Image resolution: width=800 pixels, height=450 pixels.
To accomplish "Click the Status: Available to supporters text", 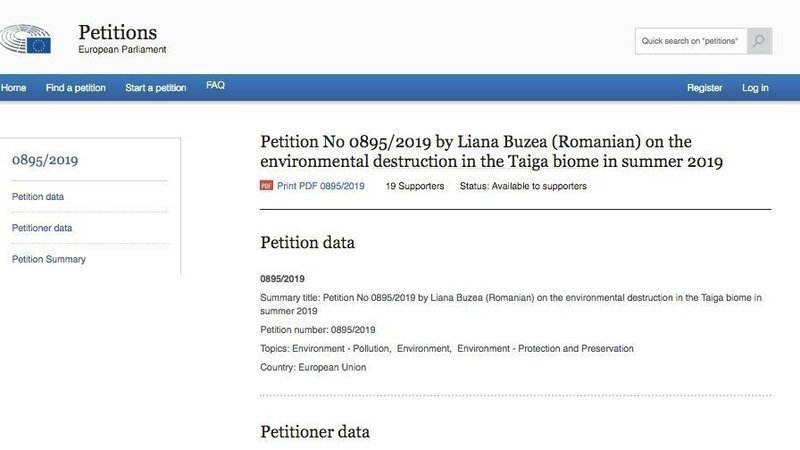I will 523,186.
